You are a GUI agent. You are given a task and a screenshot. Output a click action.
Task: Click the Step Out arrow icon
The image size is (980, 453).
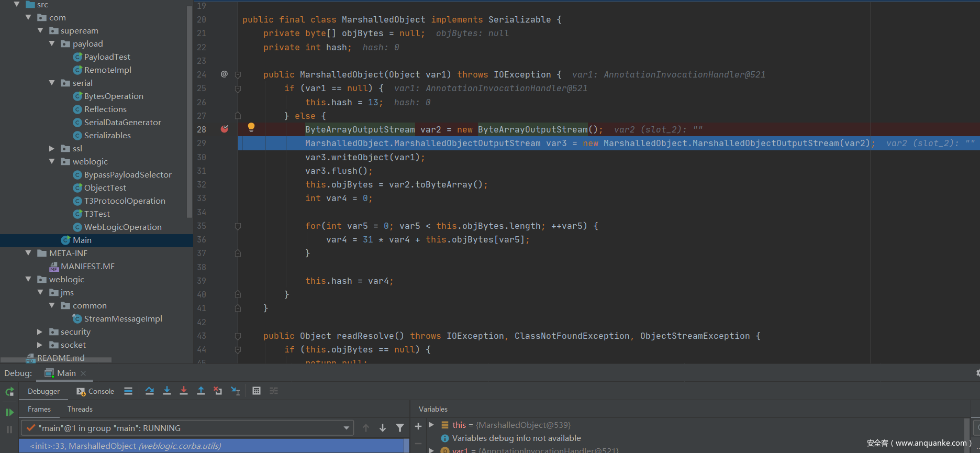(201, 391)
